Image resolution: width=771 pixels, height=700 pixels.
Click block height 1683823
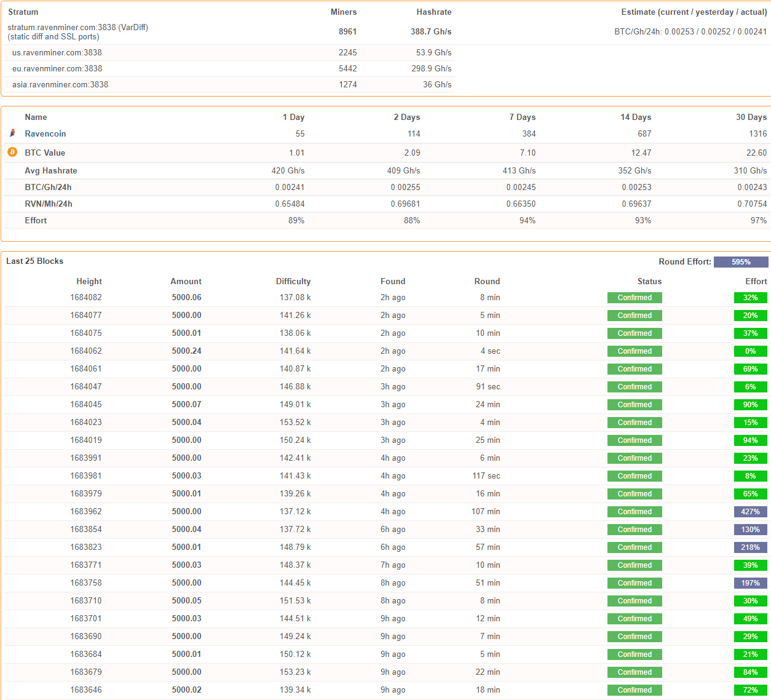click(x=86, y=547)
